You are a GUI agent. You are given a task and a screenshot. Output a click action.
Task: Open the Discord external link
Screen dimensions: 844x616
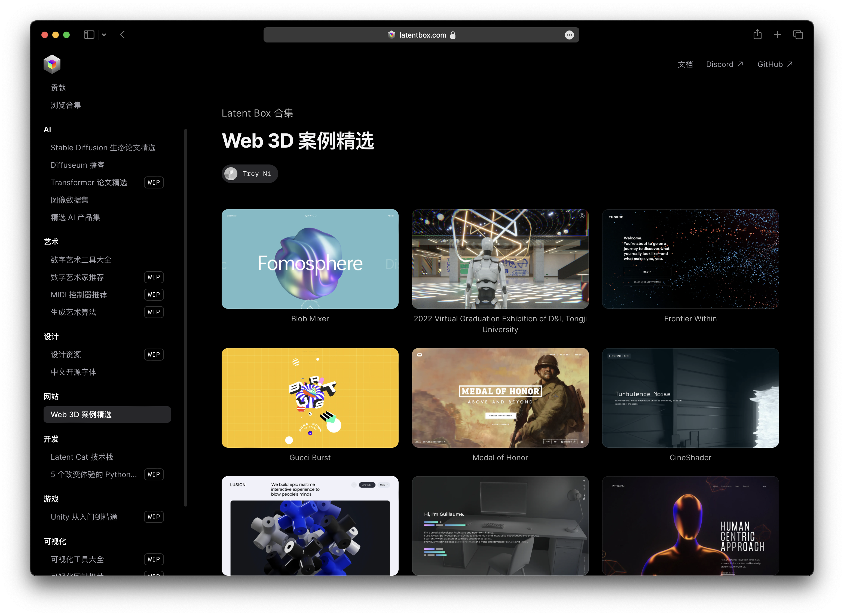click(x=724, y=65)
